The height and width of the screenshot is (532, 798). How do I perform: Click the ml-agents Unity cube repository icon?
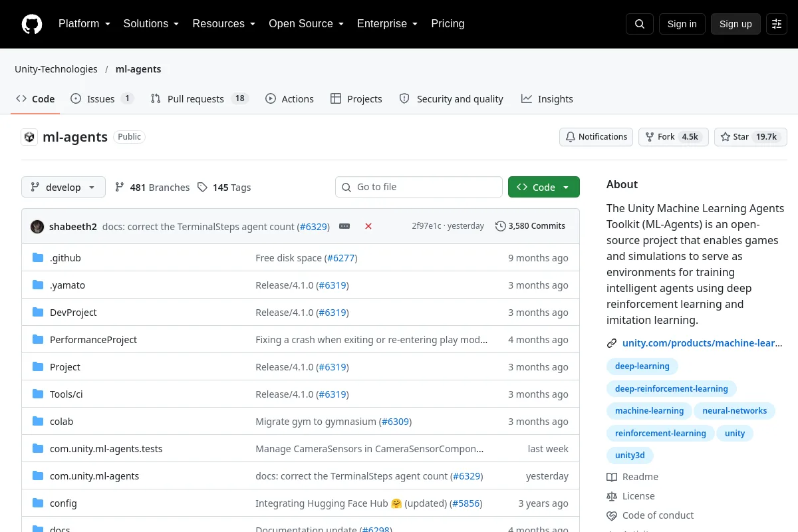pyautogui.click(x=29, y=137)
